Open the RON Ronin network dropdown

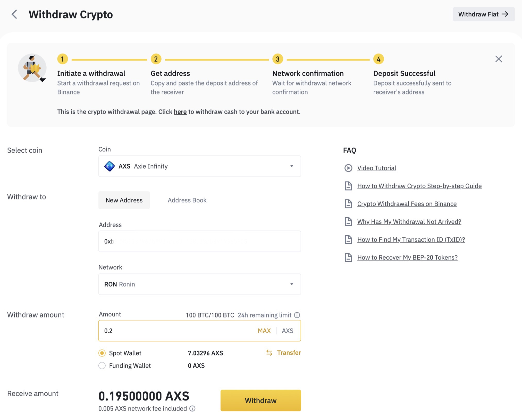click(x=200, y=284)
